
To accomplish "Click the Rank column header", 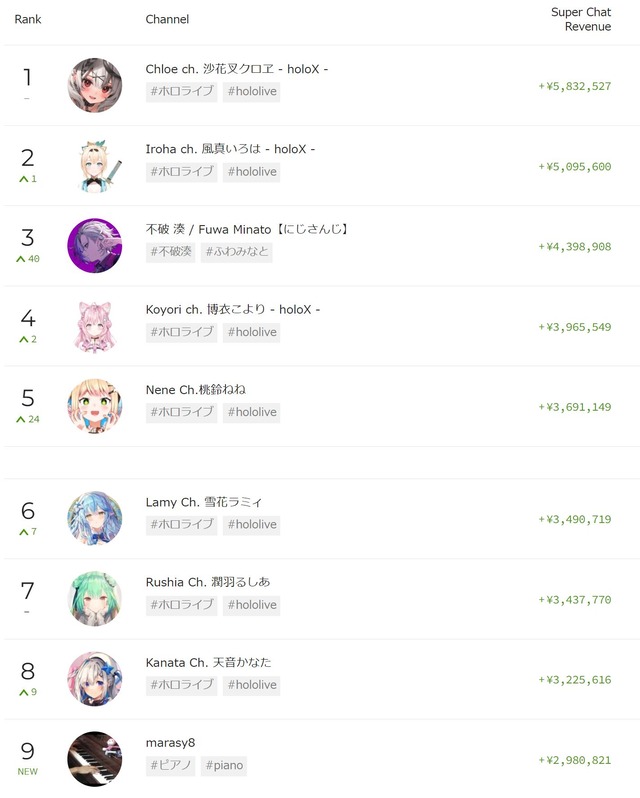I will 27,19.
